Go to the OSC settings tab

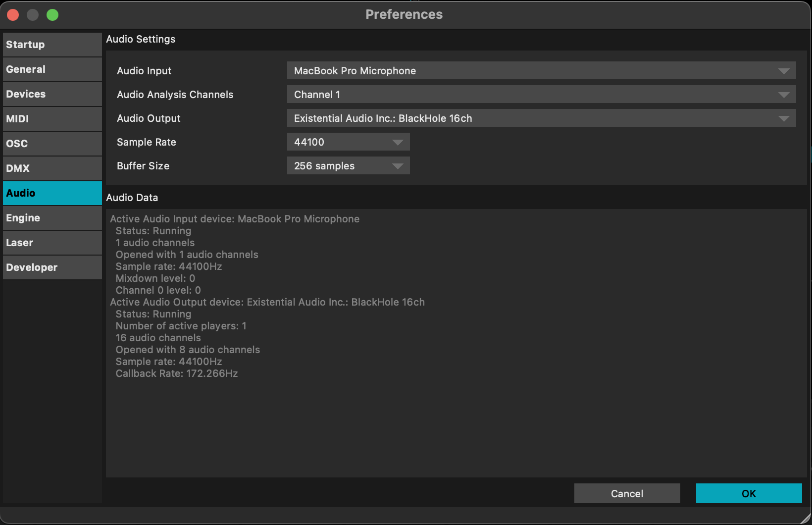point(52,144)
